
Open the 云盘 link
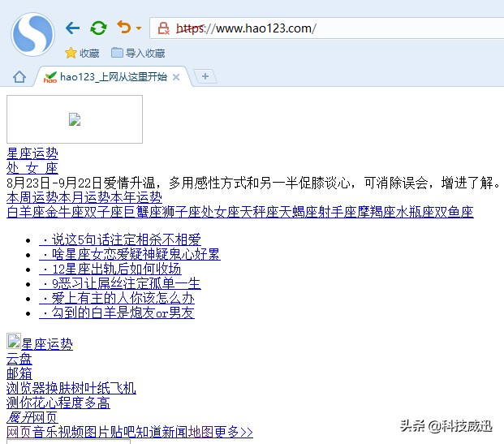(19, 359)
